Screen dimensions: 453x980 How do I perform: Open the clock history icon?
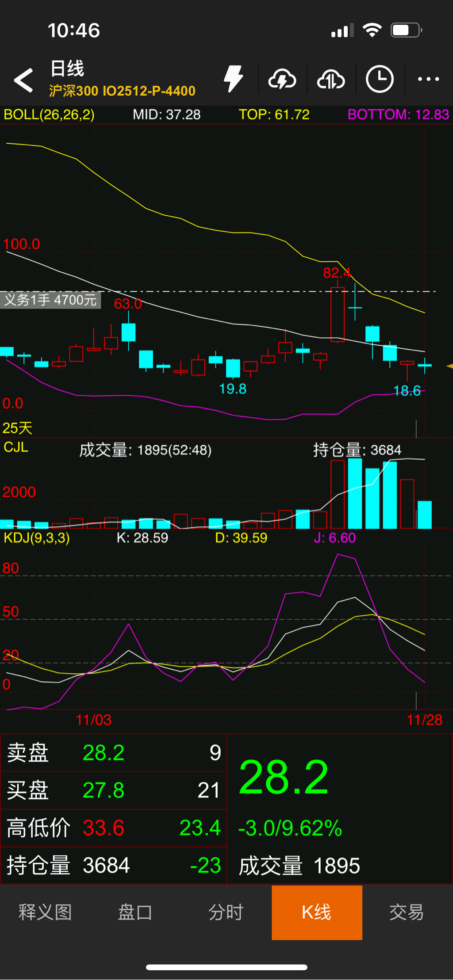pos(380,80)
